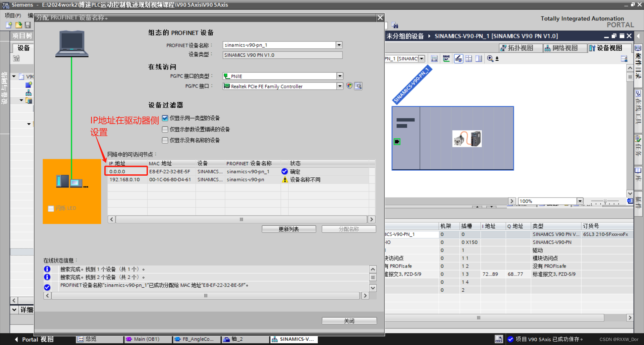Click the column split layout icon in device toolbar
Viewport: 644px width, 345px height.
tap(479, 59)
